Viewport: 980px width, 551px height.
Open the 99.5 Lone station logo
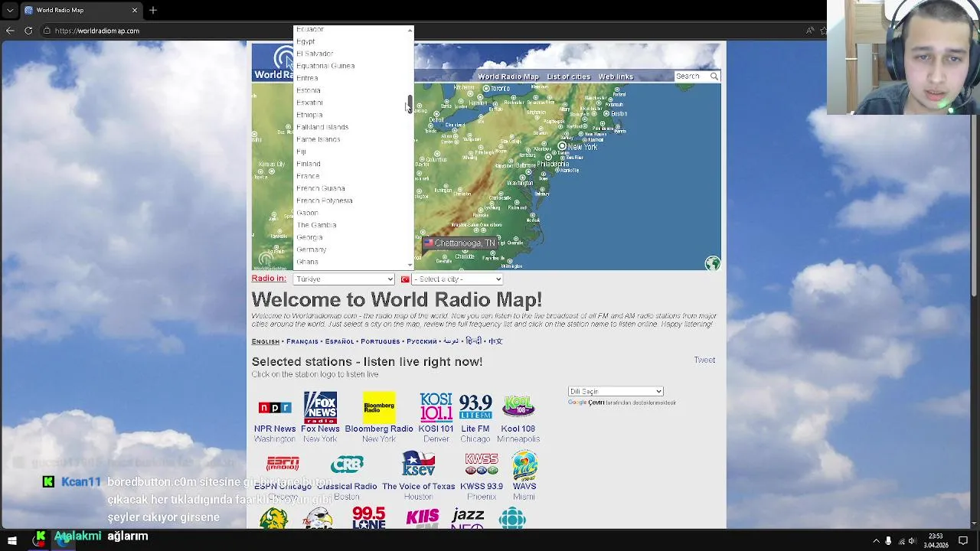click(x=369, y=518)
